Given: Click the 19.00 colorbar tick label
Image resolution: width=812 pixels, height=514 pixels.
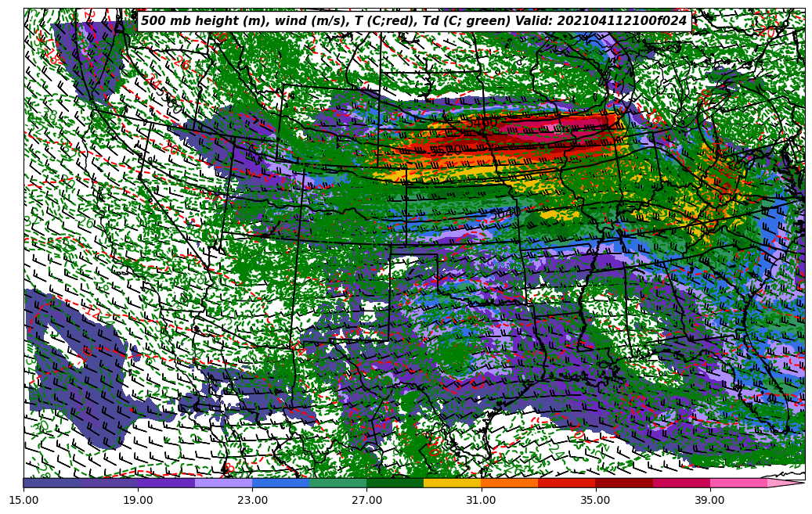Looking at the screenshot, I should [x=138, y=500].
